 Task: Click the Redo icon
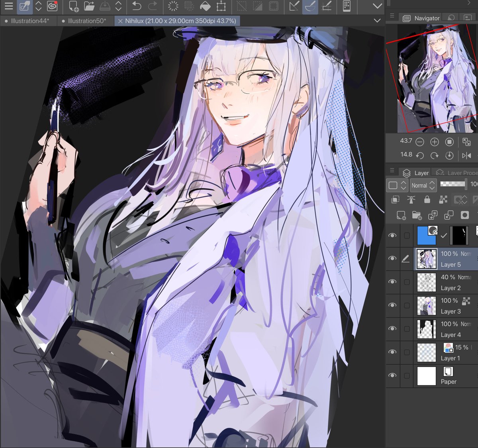[153, 6]
